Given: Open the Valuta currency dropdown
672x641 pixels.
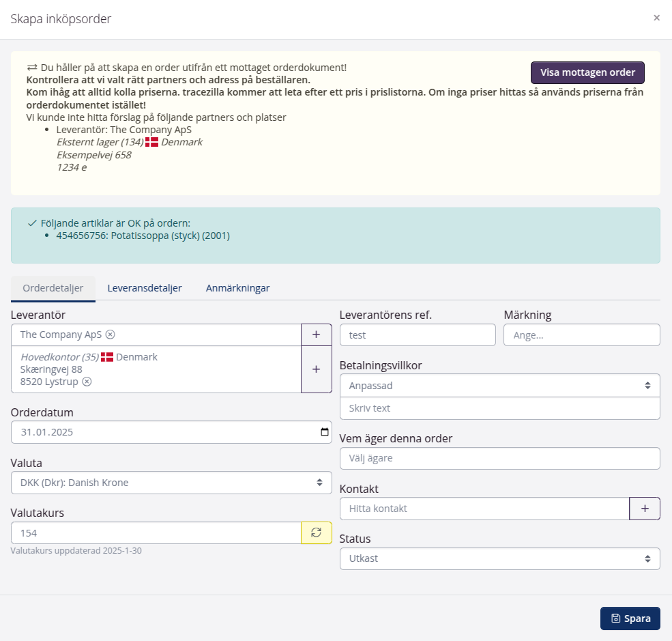Looking at the screenshot, I should [171, 483].
